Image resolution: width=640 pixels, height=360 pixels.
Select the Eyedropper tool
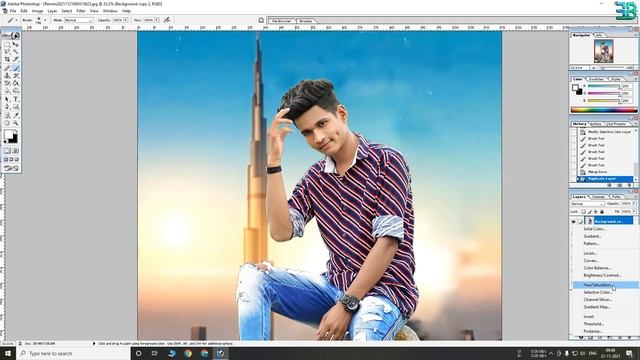point(16,115)
